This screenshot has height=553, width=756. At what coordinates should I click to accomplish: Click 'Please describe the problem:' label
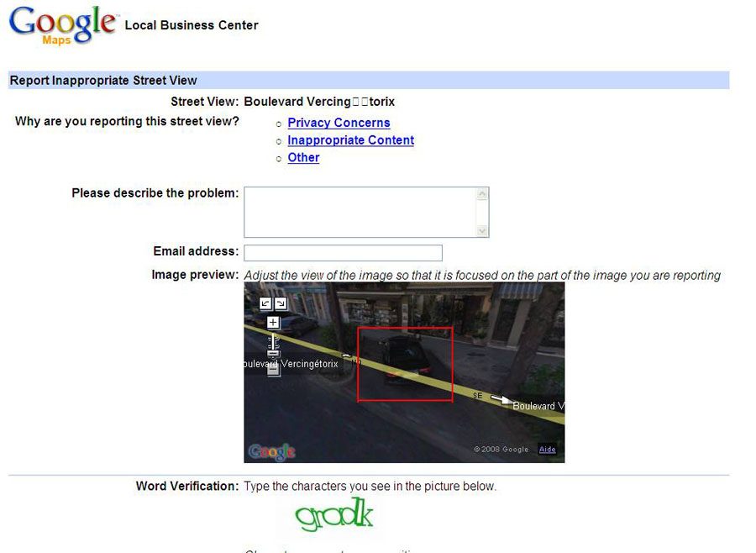[155, 193]
